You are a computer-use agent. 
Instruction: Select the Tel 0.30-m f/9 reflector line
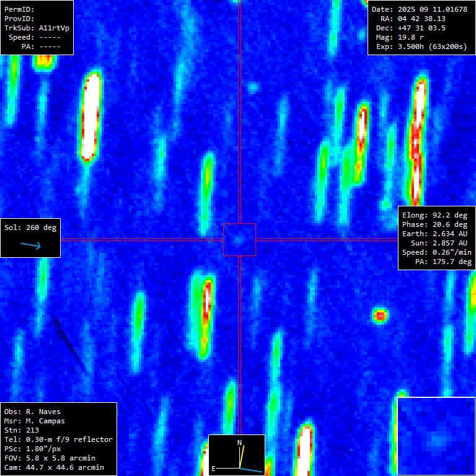(58, 439)
